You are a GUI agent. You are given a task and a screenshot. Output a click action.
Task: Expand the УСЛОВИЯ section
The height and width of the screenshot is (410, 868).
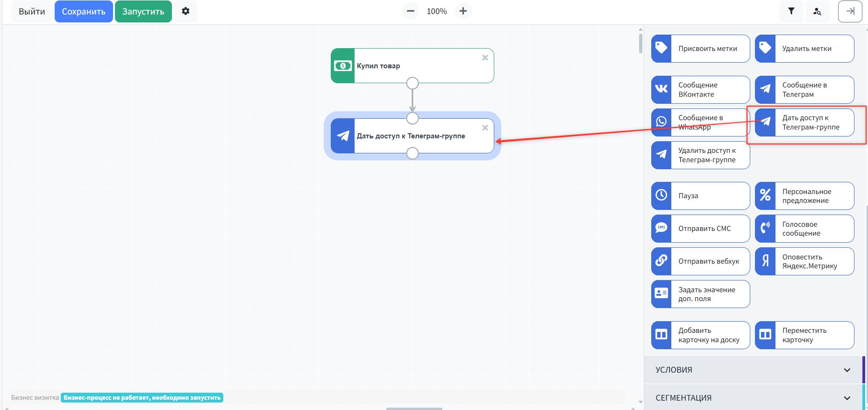click(x=753, y=370)
